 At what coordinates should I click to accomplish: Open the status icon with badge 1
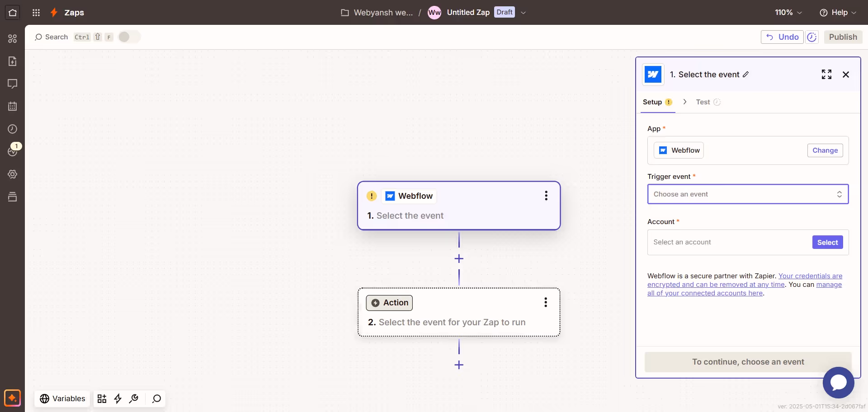(13, 151)
